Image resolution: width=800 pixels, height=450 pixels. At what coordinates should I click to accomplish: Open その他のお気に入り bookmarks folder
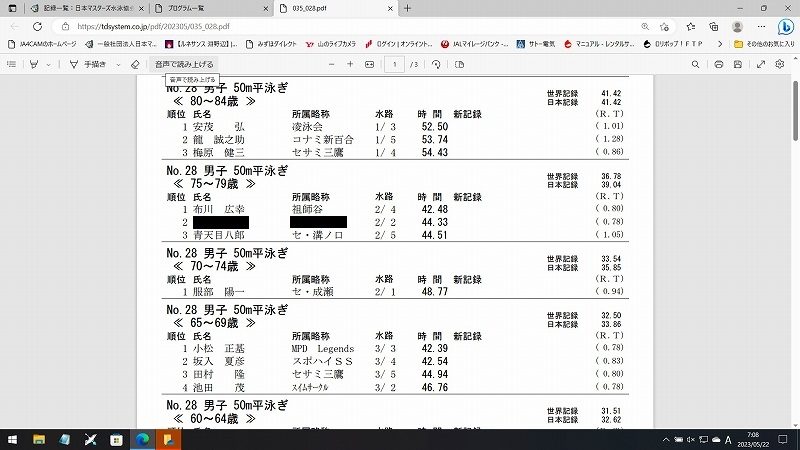click(x=765, y=44)
